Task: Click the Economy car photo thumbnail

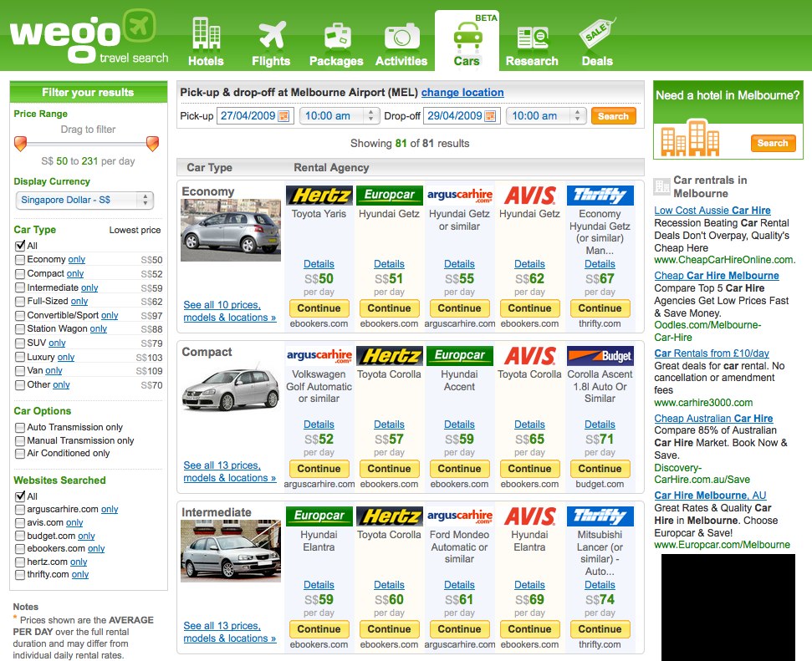Action: click(x=231, y=231)
